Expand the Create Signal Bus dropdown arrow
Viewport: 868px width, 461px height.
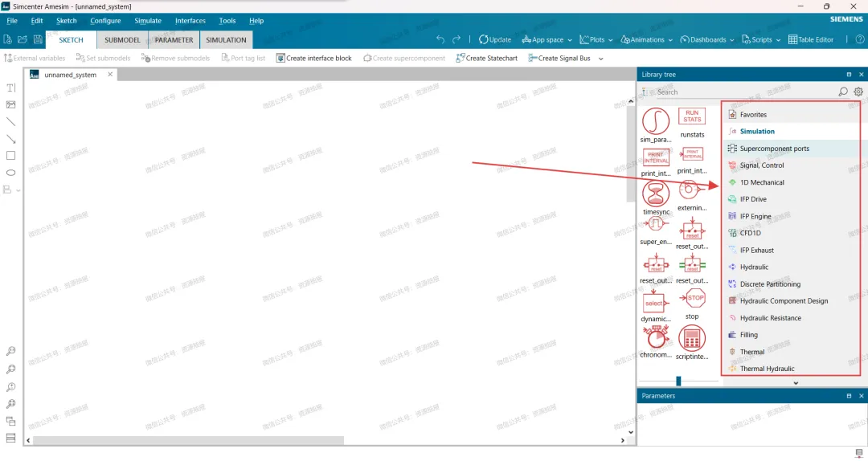pyautogui.click(x=601, y=58)
